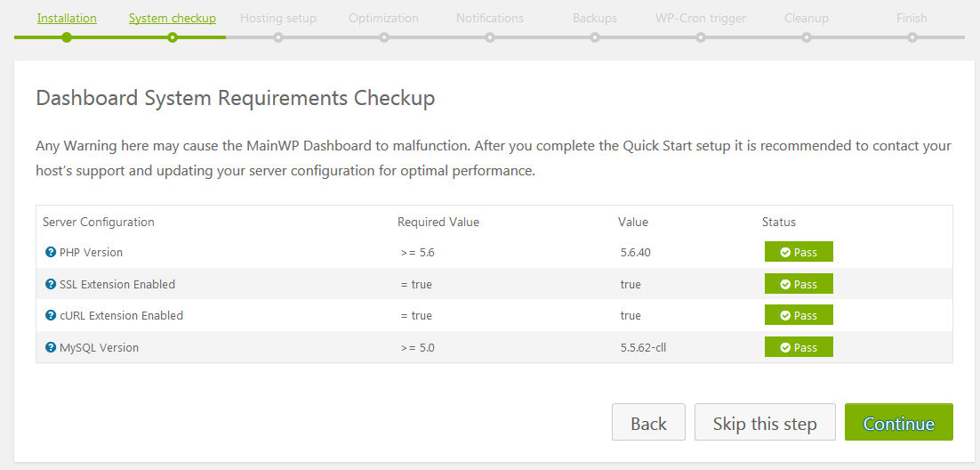This screenshot has height=470, width=980.
Task: Click the Pass status badge for MySQL Version
Action: pyautogui.click(x=799, y=348)
